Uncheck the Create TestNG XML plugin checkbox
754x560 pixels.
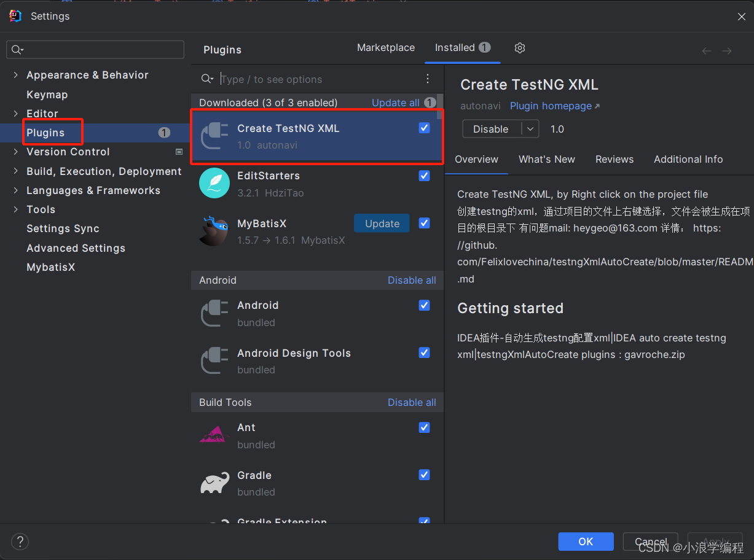click(x=424, y=128)
